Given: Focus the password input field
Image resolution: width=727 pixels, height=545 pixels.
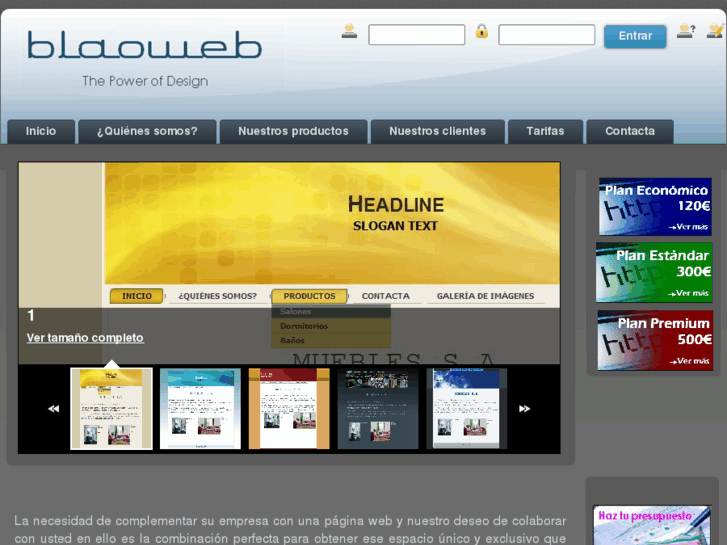Looking at the screenshot, I should [x=547, y=35].
